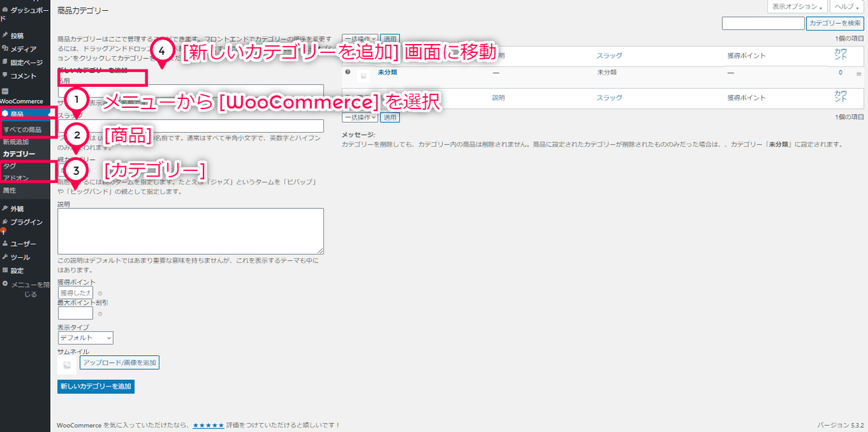Screen dimensions: 868x432
Task: Focus the 獲得ポイント input field
Action: 75,292
